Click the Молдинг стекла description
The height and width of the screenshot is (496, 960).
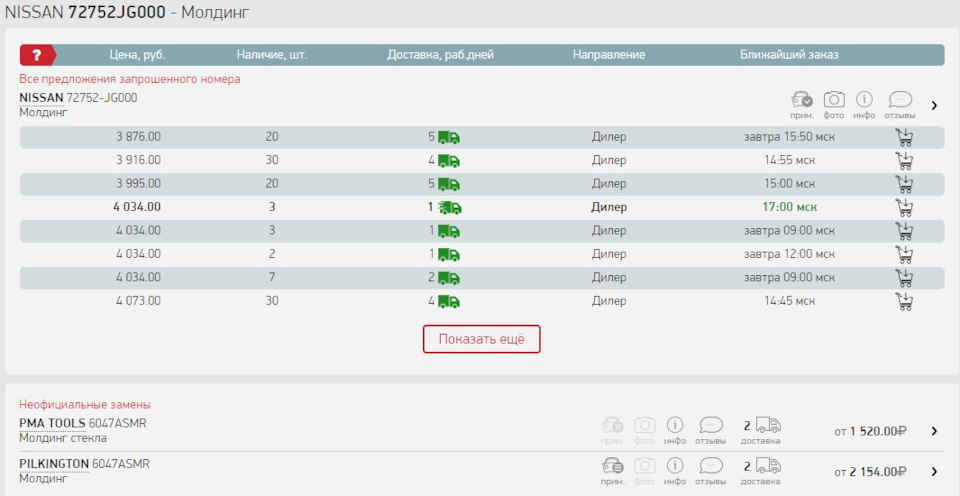[x=62, y=438]
